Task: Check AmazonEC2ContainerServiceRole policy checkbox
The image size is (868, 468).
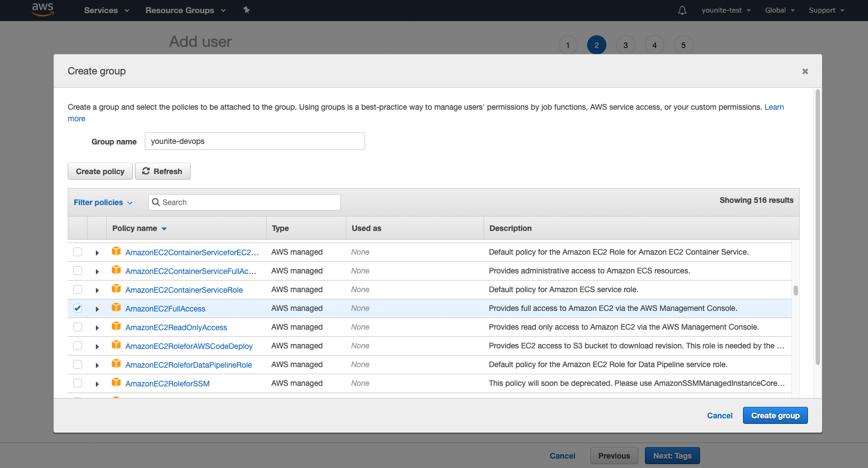Action: (78, 289)
